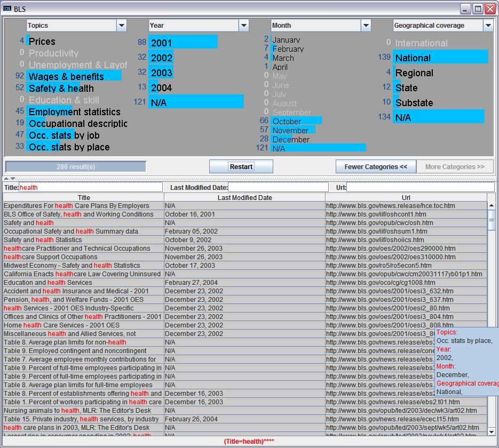Select the State coverage facet
The image size is (499, 448).
[x=406, y=88]
